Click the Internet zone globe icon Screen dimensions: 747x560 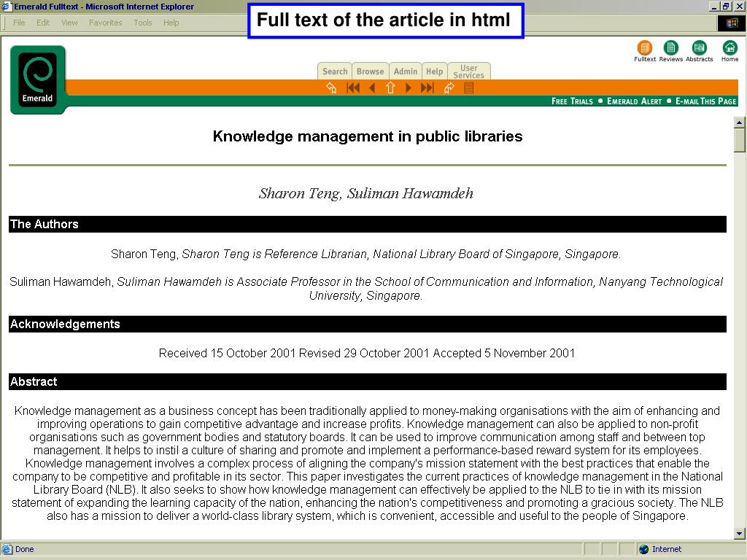coord(643,549)
